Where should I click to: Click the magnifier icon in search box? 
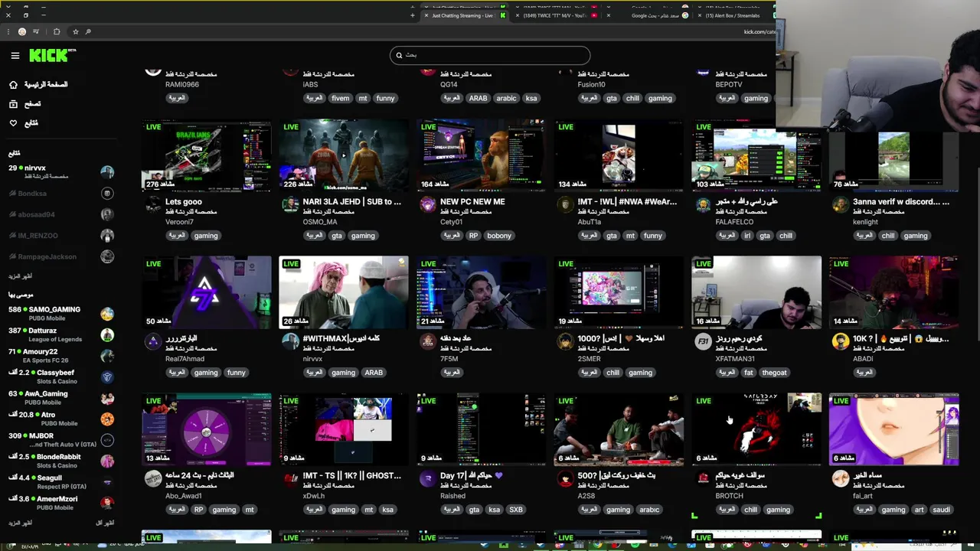(x=398, y=55)
